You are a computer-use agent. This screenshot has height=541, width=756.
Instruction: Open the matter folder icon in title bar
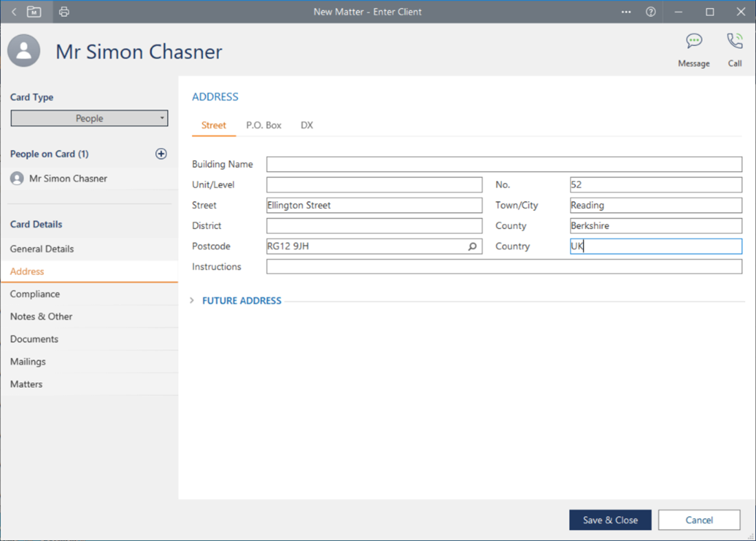pyautogui.click(x=34, y=12)
